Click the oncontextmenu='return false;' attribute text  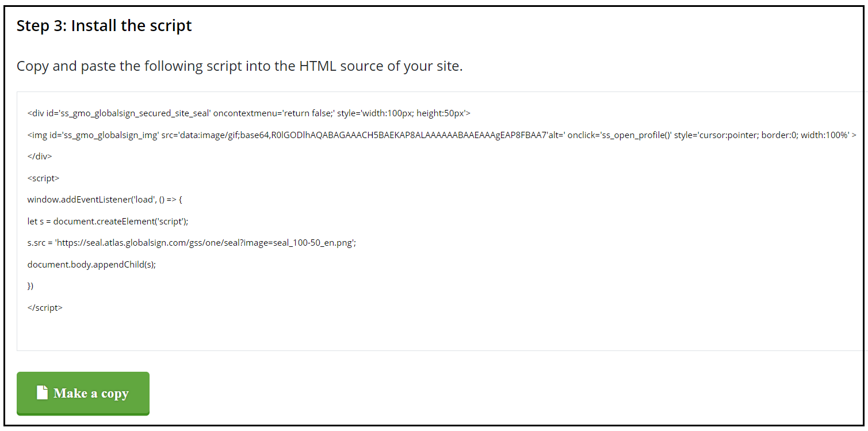[274, 113]
